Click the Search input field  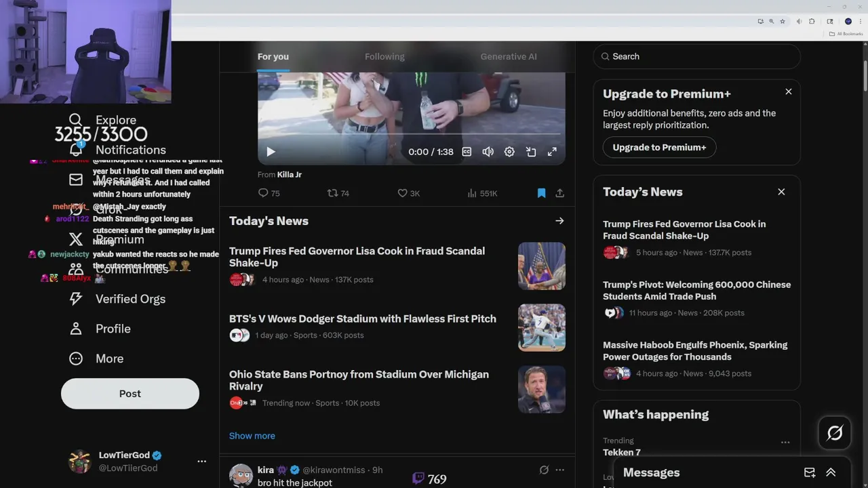coord(696,56)
